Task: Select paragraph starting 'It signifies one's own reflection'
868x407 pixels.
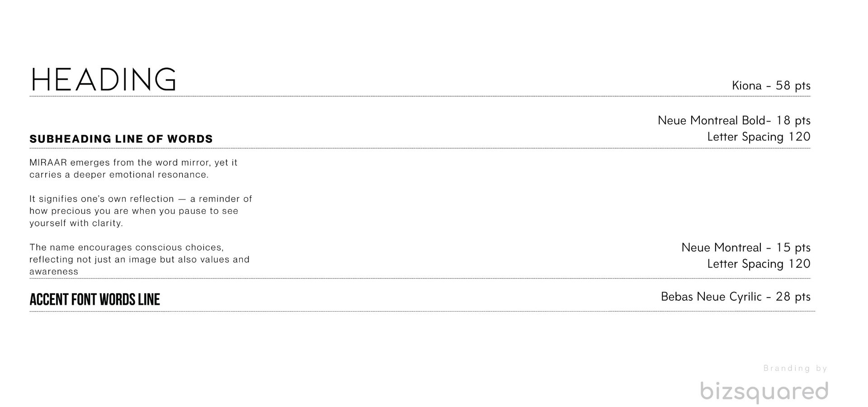Action: (x=141, y=211)
